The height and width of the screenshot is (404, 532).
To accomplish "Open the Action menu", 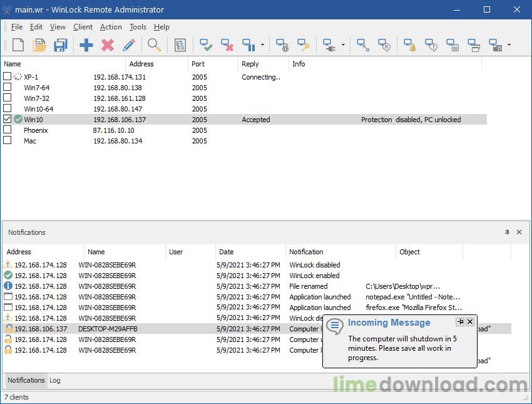I will [x=111, y=27].
